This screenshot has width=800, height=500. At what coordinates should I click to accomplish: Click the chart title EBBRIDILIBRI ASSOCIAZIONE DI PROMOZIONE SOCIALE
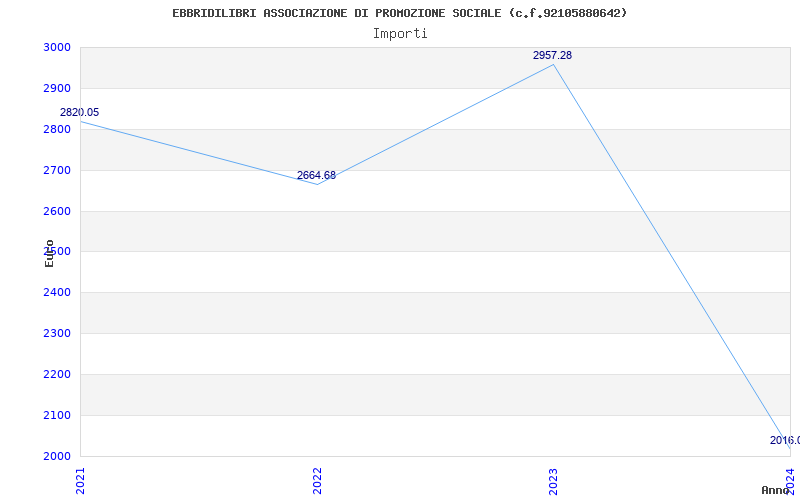tap(400, 13)
